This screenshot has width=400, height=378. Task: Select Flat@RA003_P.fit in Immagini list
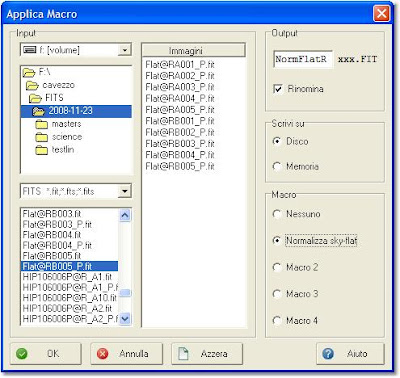[x=180, y=87]
